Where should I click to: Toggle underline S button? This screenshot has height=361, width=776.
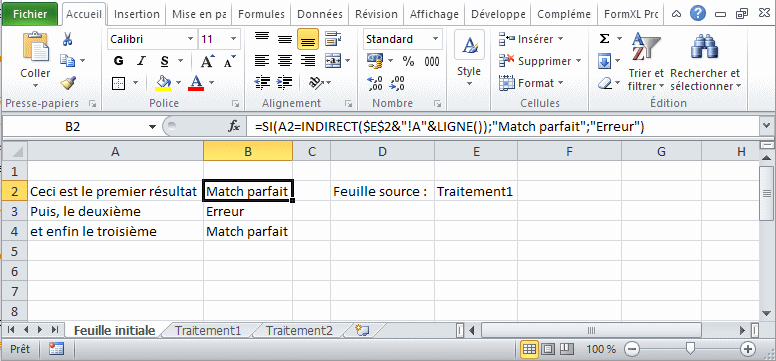click(165, 61)
